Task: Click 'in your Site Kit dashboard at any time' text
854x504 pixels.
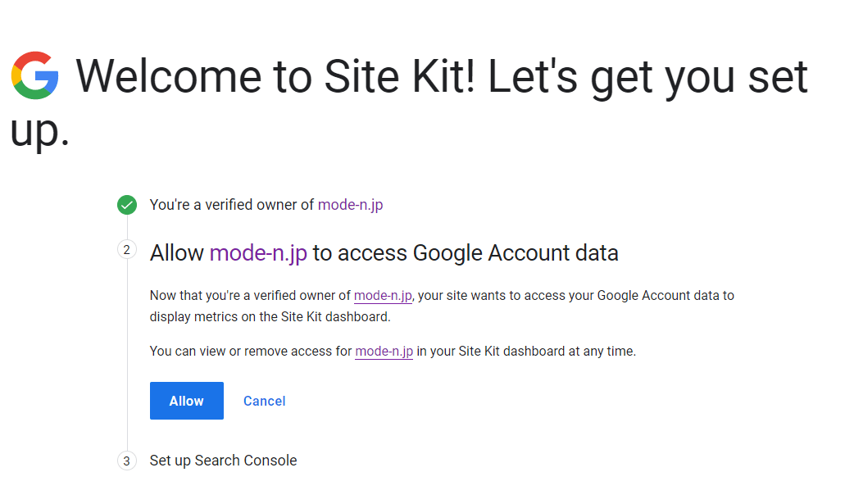Action: tap(526, 352)
